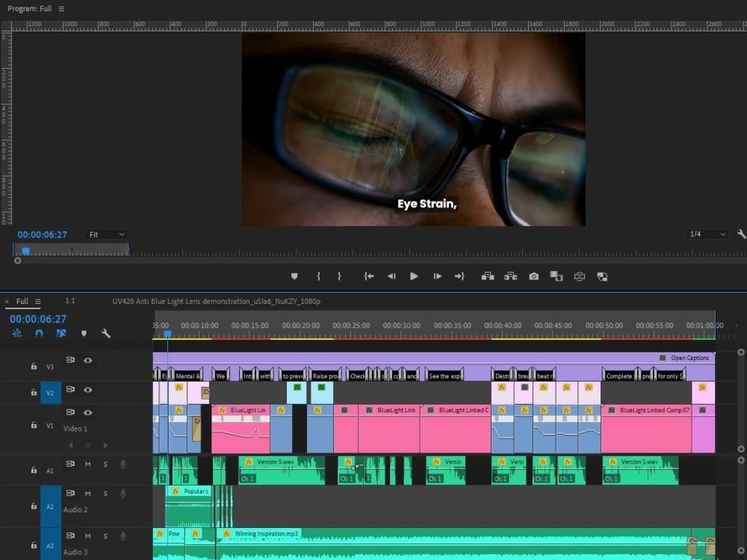Viewport: 747px width, 560px height.
Task: Toggle Linked Selection in timeline
Action: coord(61,333)
